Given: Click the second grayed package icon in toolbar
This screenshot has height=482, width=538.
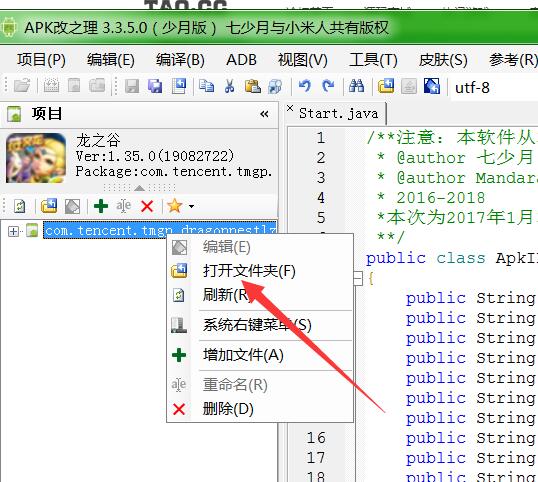Looking at the screenshot, I should 74,86.
